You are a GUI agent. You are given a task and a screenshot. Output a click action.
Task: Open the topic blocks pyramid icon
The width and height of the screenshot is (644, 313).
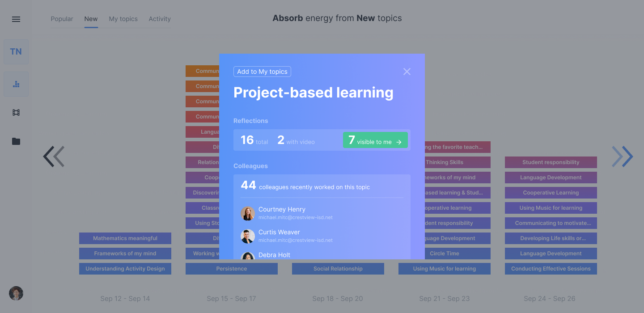16,84
